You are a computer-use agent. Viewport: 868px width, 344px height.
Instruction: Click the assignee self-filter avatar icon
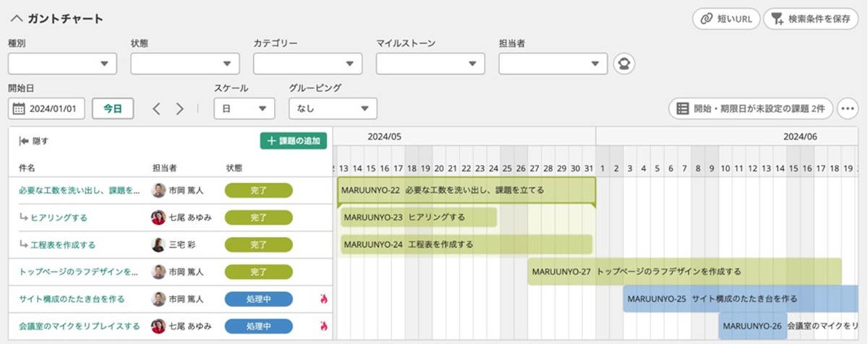pyautogui.click(x=624, y=64)
